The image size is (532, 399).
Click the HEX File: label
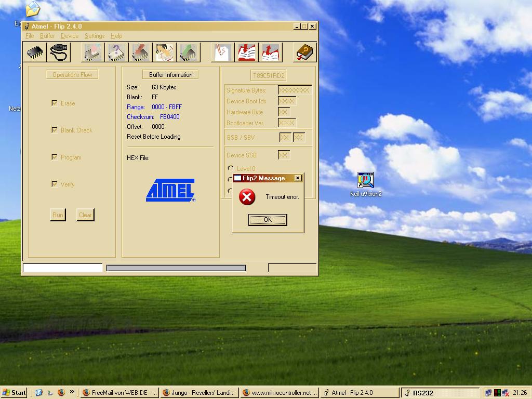click(138, 158)
